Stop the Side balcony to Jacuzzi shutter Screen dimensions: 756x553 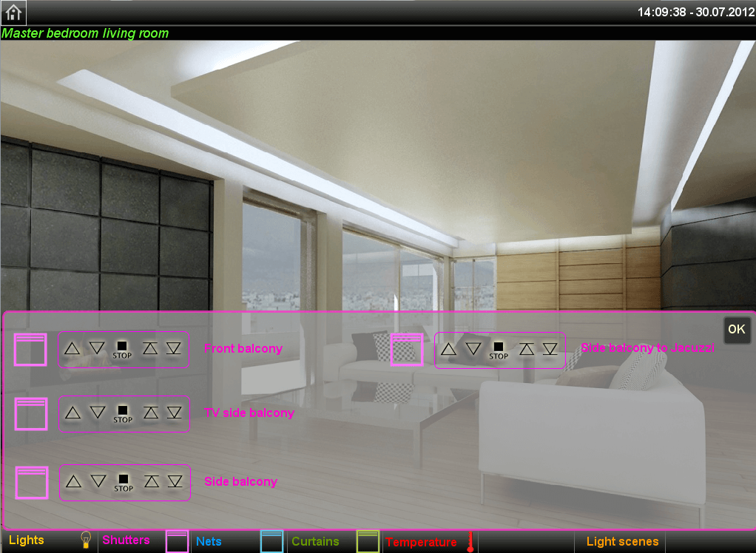tap(499, 349)
